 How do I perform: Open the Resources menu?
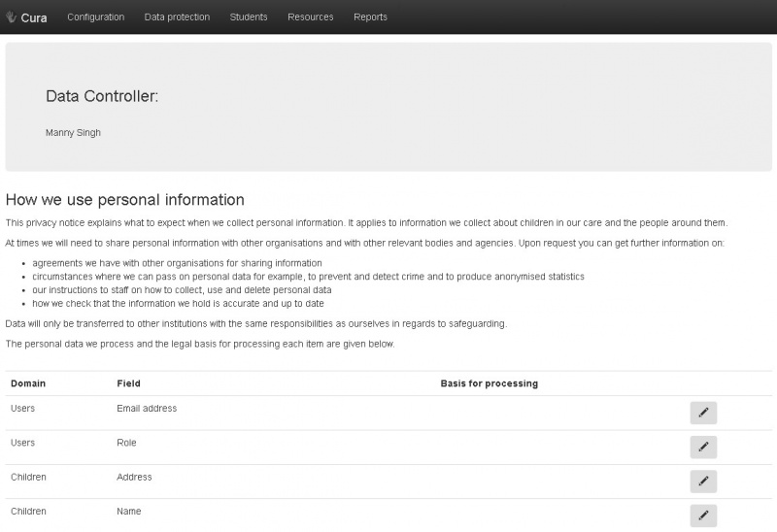click(x=310, y=17)
